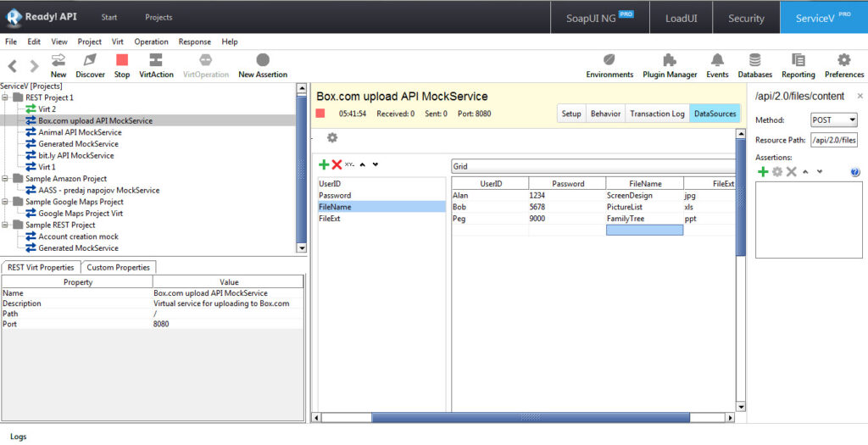
Task: Collapse the Sample REST Project node
Action: (6, 225)
